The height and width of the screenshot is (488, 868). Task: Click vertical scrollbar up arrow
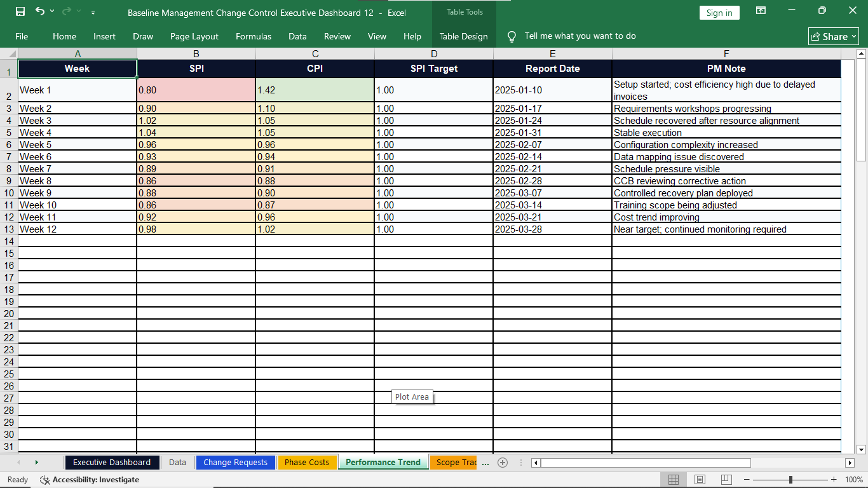click(x=862, y=54)
